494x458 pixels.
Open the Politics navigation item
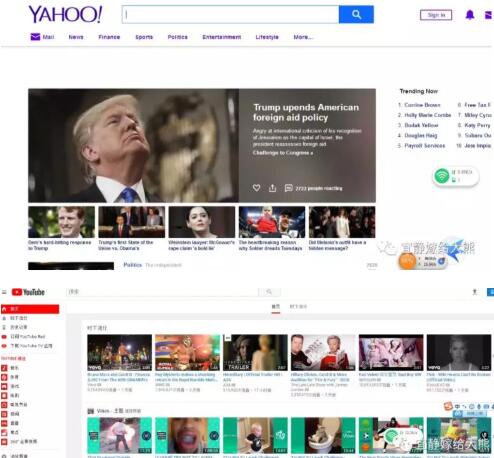(177, 37)
